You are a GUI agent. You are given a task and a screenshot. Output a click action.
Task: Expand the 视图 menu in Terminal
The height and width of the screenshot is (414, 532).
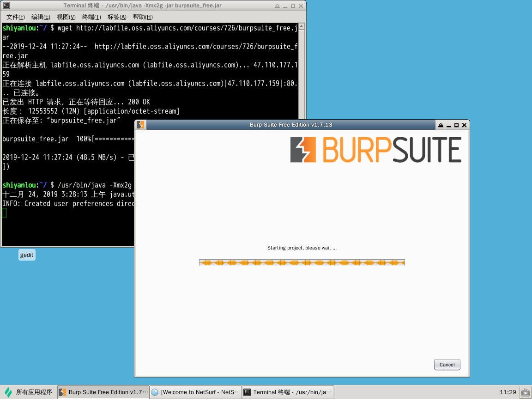pyautogui.click(x=66, y=17)
